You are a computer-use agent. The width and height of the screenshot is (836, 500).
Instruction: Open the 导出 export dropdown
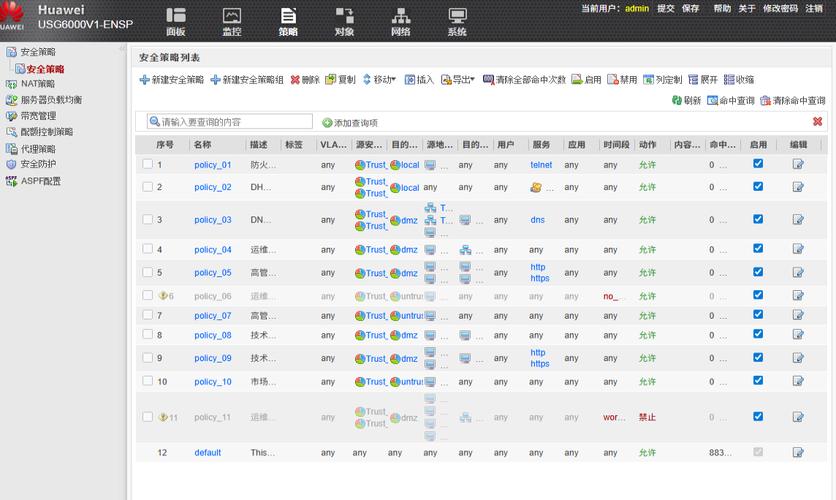(457, 79)
